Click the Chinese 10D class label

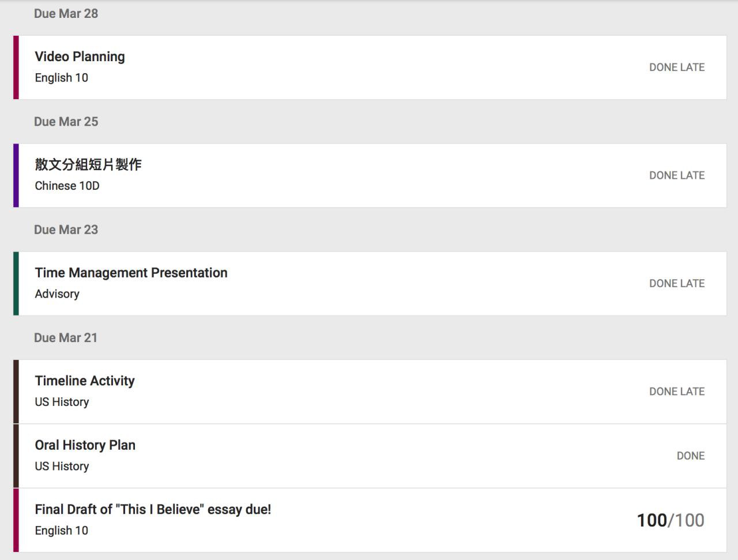67,186
